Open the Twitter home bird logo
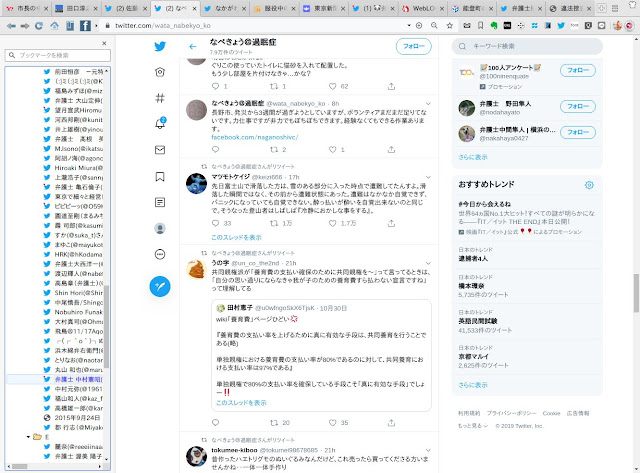Screen dimensions: 640x473 point(160,46)
